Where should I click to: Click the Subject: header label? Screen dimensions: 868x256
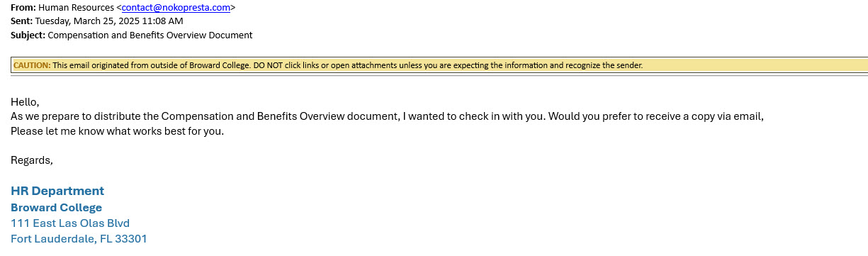tap(28, 35)
